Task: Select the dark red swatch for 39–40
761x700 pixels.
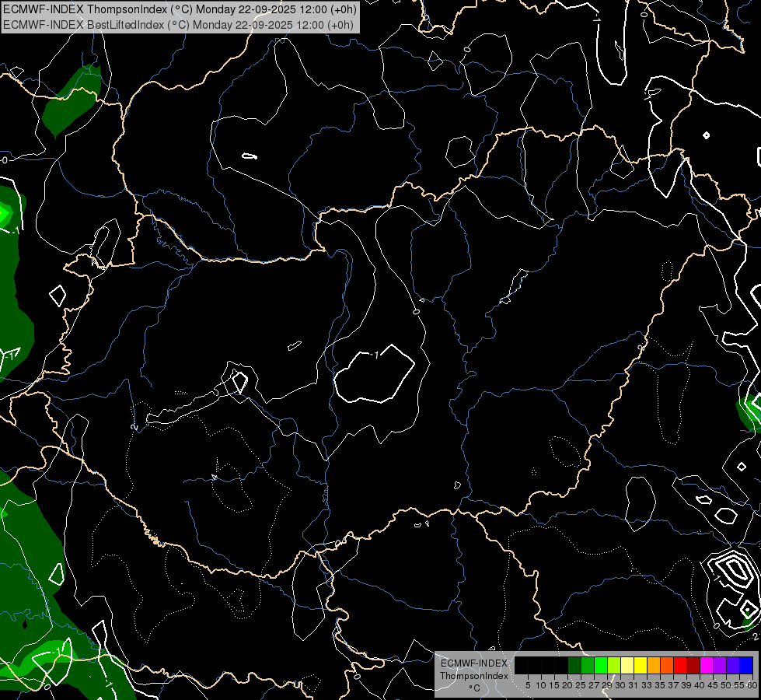Action: click(693, 665)
